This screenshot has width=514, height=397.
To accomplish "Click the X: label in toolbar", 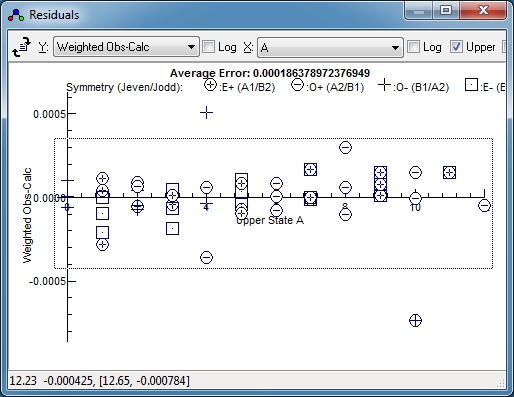I will coord(248,47).
